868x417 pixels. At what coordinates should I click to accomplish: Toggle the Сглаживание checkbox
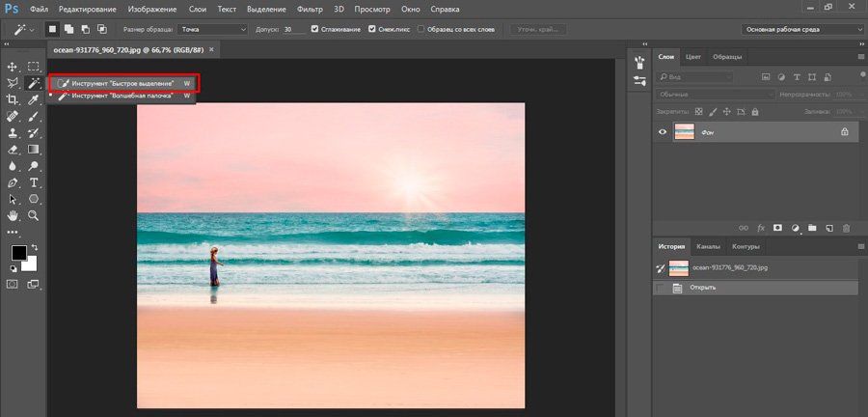(x=315, y=29)
